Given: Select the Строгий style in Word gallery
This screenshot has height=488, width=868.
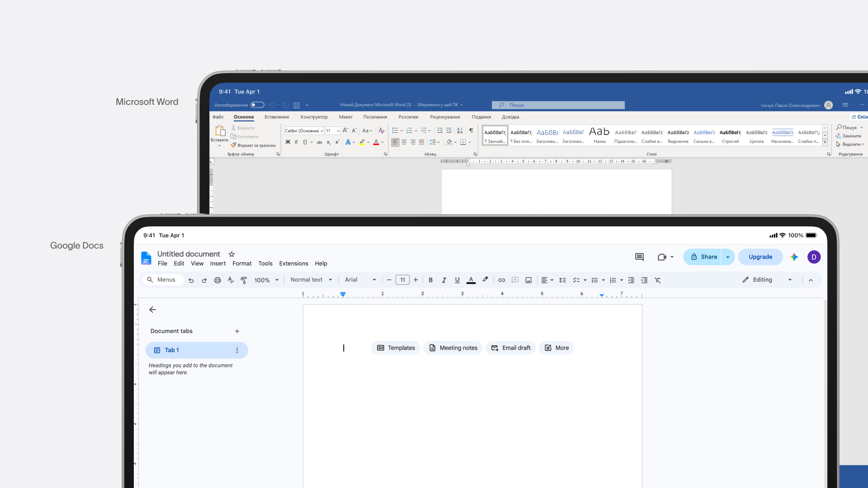Looking at the screenshot, I should tap(730, 135).
